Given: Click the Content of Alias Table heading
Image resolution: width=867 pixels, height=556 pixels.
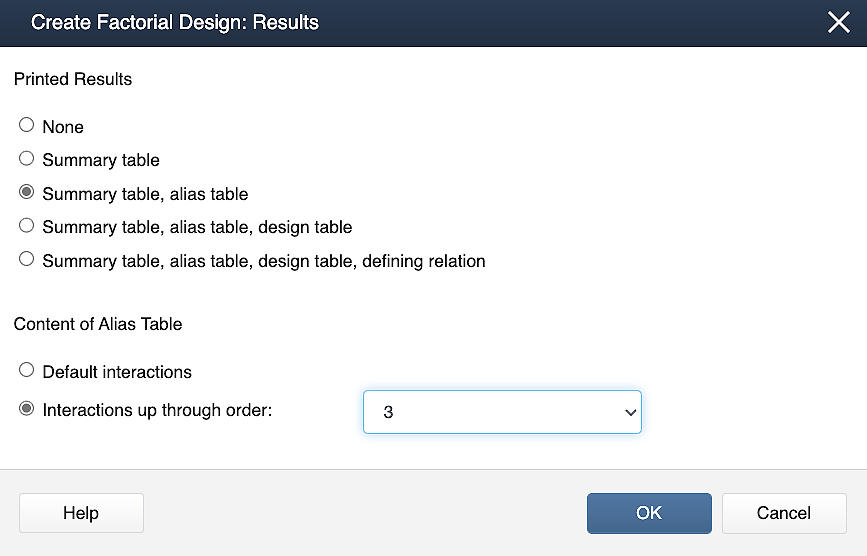Looking at the screenshot, I should (98, 324).
